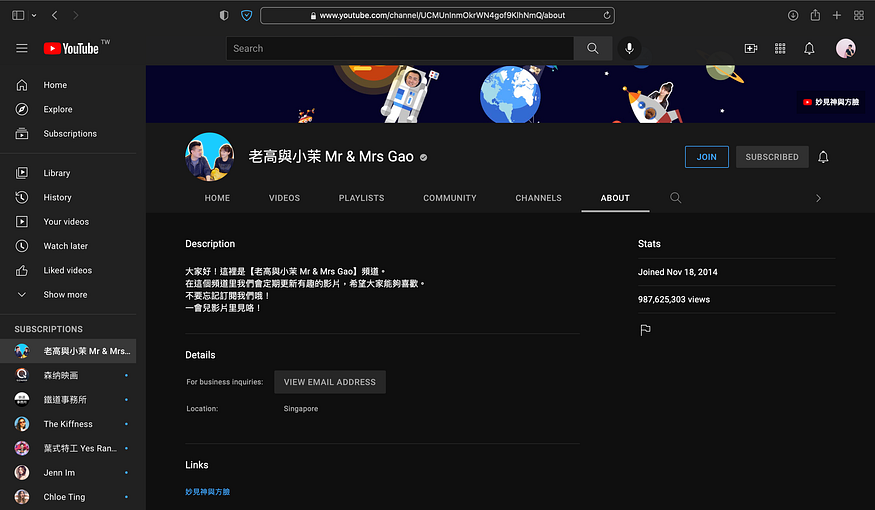875x510 pixels.
Task: Click the SUBSCRIBED button
Action: [772, 157]
